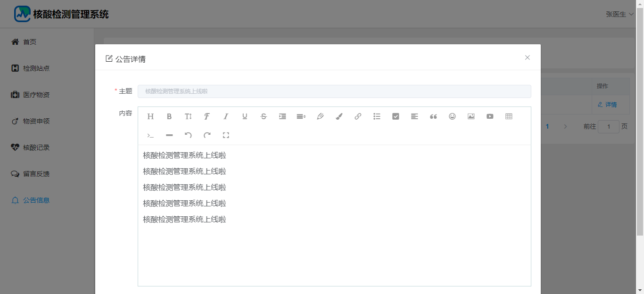Open the line height tool
This screenshot has height=294, width=644.
(301, 116)
